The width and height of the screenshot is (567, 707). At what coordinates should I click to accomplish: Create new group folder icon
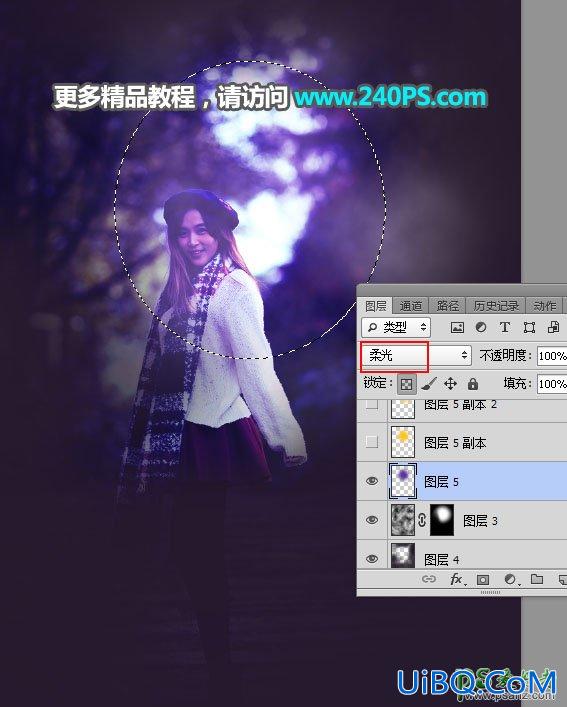click(x=536, y=579)
